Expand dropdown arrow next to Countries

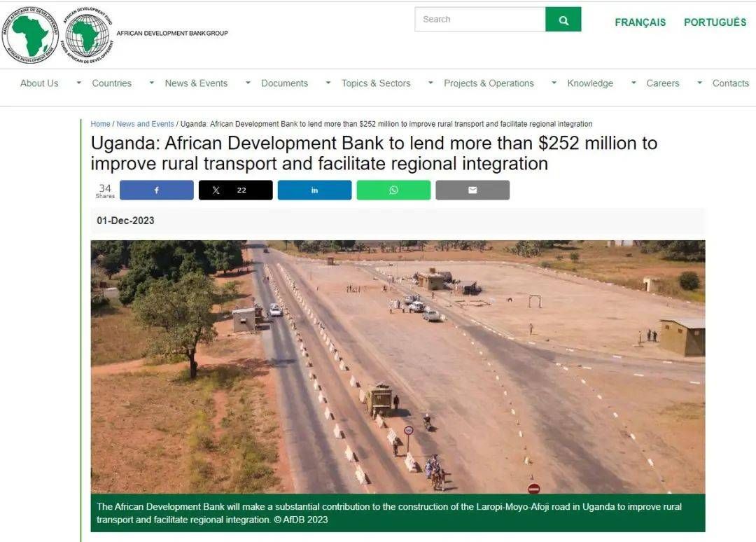(151, 83)
